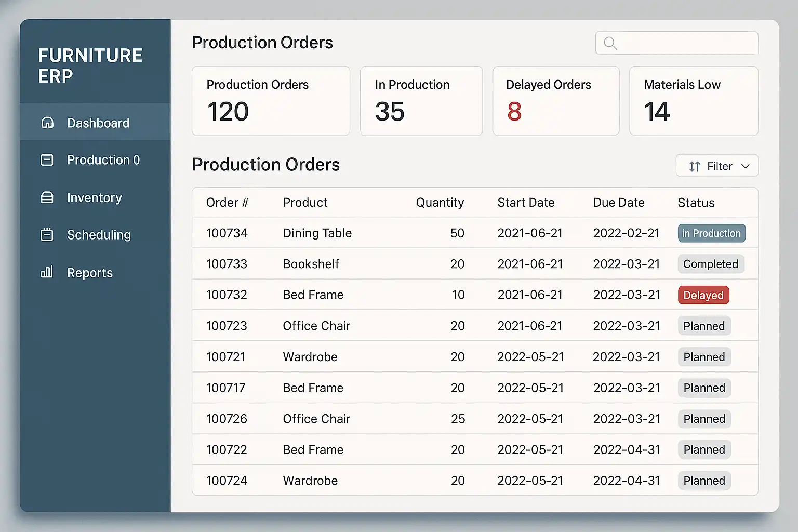Click the Inventory box icon

pyautogui.click(x=47, y=198)
